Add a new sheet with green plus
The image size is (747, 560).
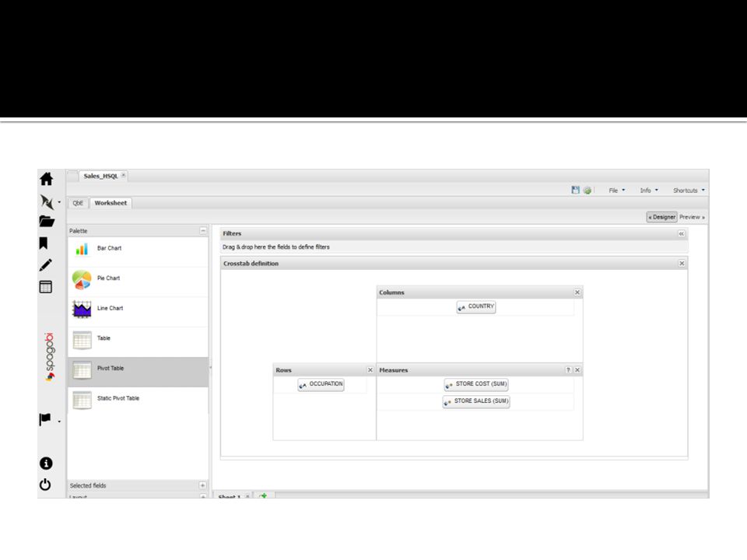pyautogui.click(x=264, y=495)
